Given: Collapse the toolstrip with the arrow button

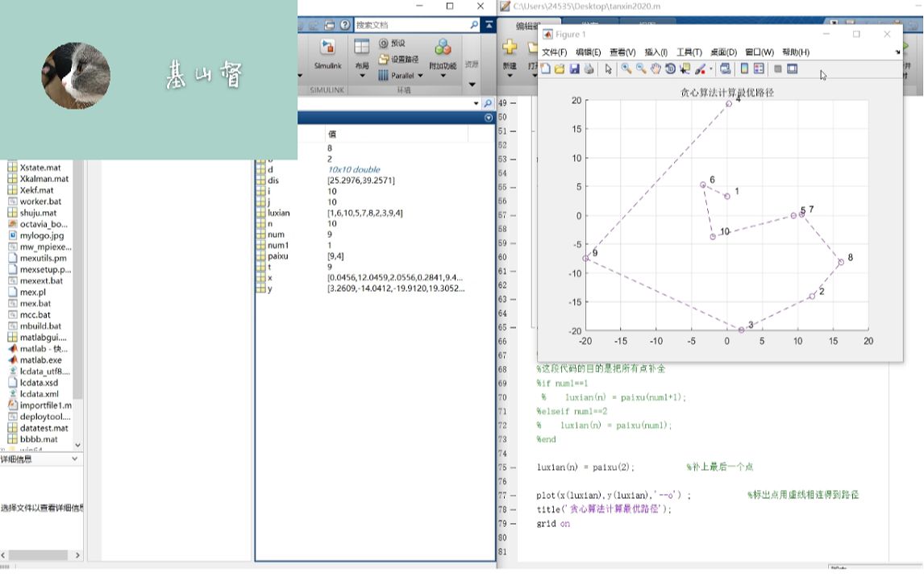Looking at the screenshot, I should (x=489, y=23).
